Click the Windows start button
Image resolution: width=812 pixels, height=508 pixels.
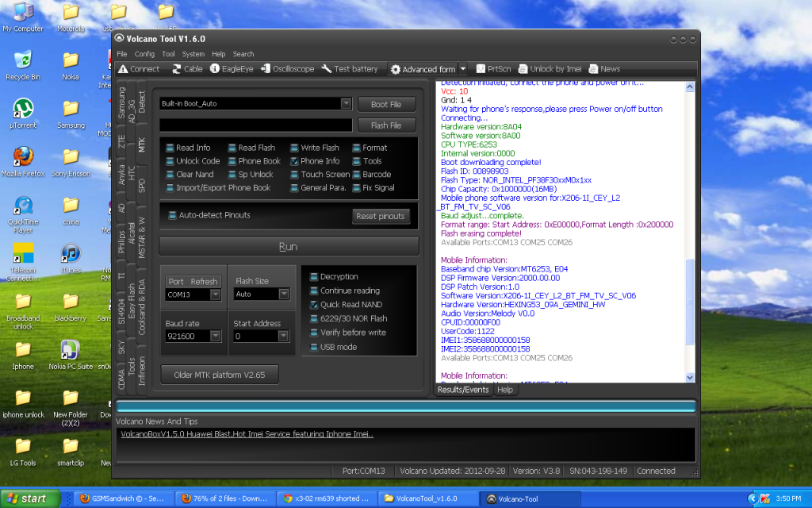click(29, 498)
